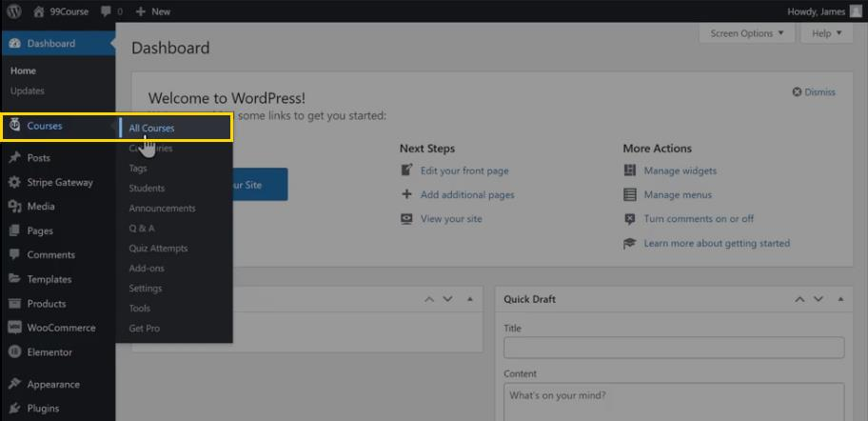The image size is (868, 421).
Task: Choose Students in the Courses submenu
Action: pyautogui.click(x=147, y=189)
